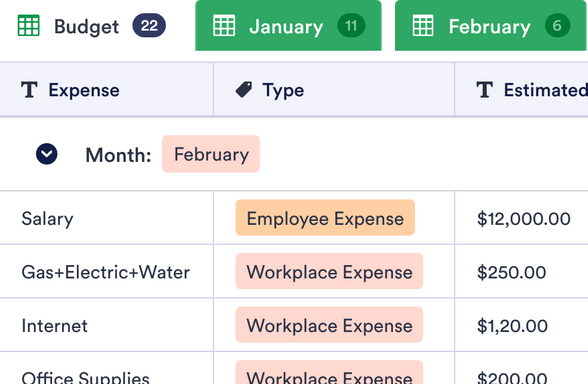Click the Employee Expense tag for Salary
The height and width of the screenshot is (384, 588).
[x=325, y=218]
